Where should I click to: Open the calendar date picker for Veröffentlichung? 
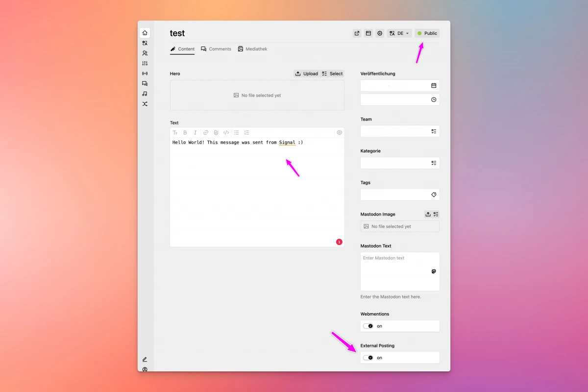pyautogui.click(x=434, y=85)
